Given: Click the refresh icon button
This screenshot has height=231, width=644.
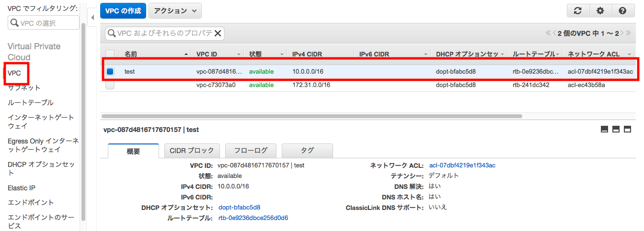Looking at the screenshot, I should coord(578,11).
